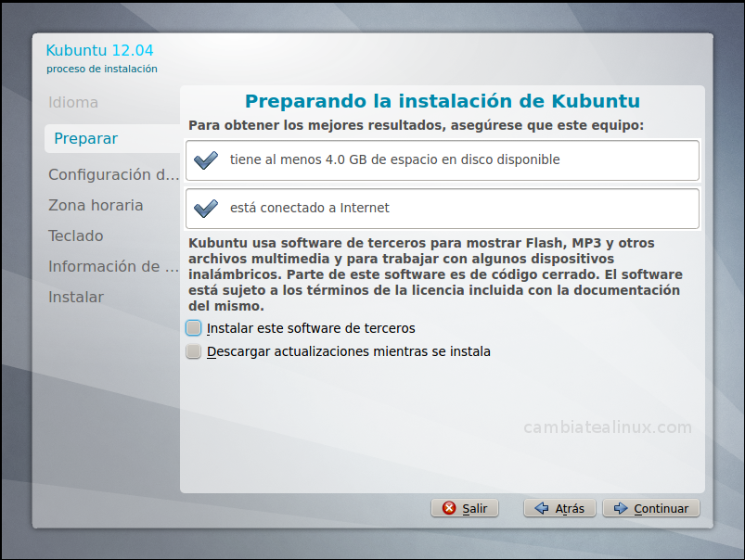Open the Información de ... sidebar step
Viewport: 745px width, 560px height.
113,266
